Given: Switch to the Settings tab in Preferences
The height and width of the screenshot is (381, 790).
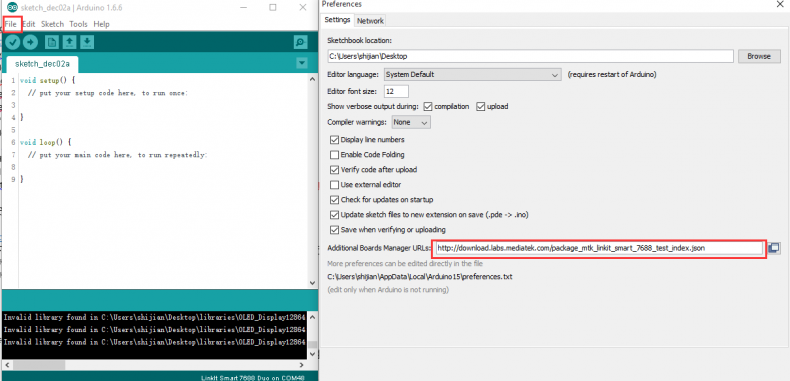Looking at the screenshot, I should (x=337, y=20).
